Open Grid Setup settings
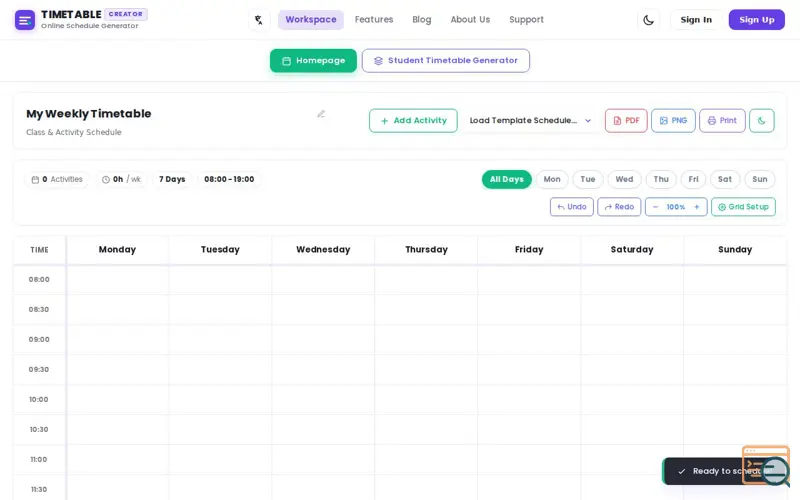 click(x=743, y=207)
